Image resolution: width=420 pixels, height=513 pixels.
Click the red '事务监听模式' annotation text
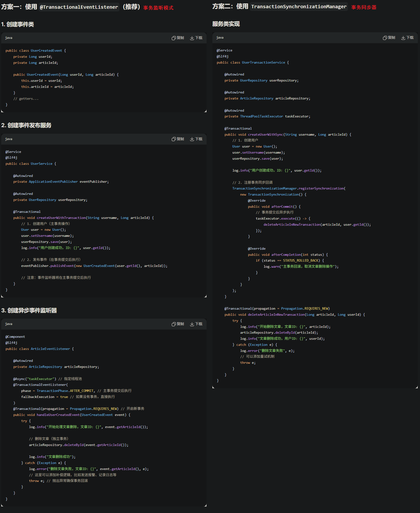(158, 8)
